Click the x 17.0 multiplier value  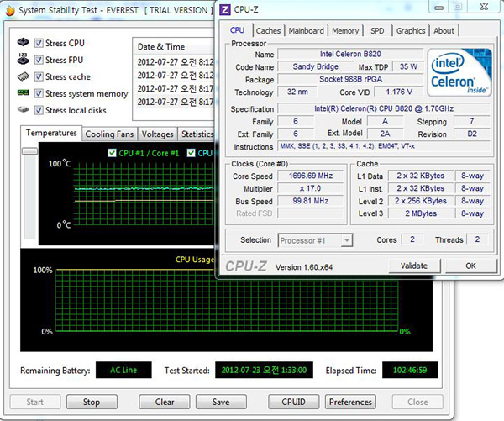pos(311,188)
